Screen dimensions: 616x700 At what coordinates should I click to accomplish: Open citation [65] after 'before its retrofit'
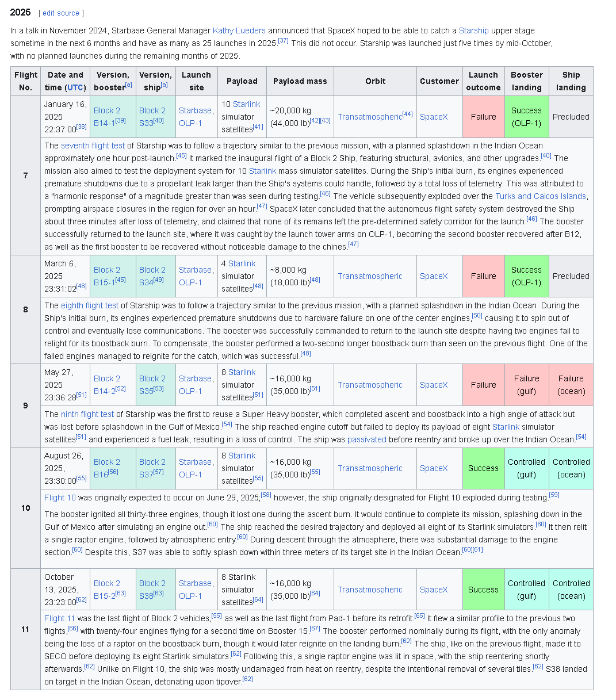(x=419, y=616)
